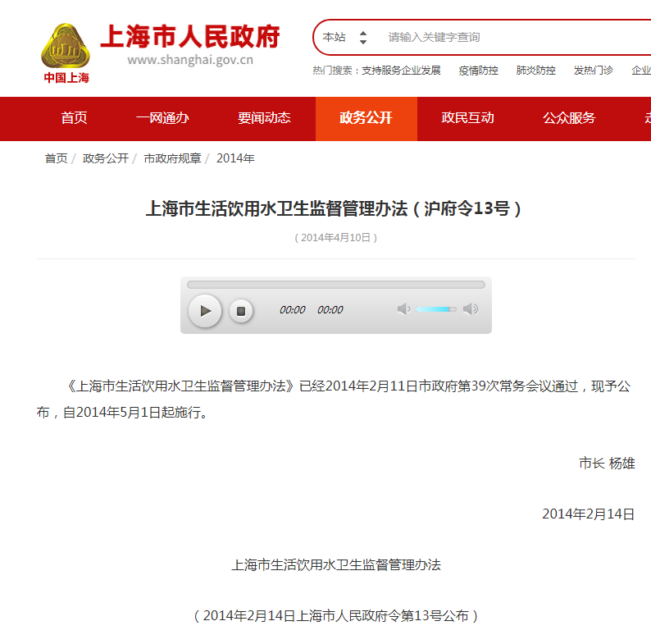The image size is (651, 644).
Task: Click the www.shanghai.gov.cn URL text
Action: coord(190,60)
